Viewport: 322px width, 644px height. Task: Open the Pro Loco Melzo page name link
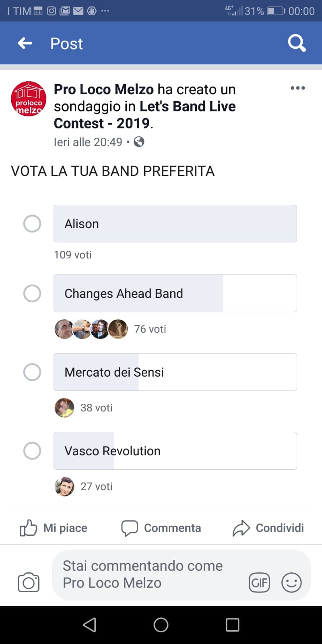pyautogui.click(x=104, y=89)
